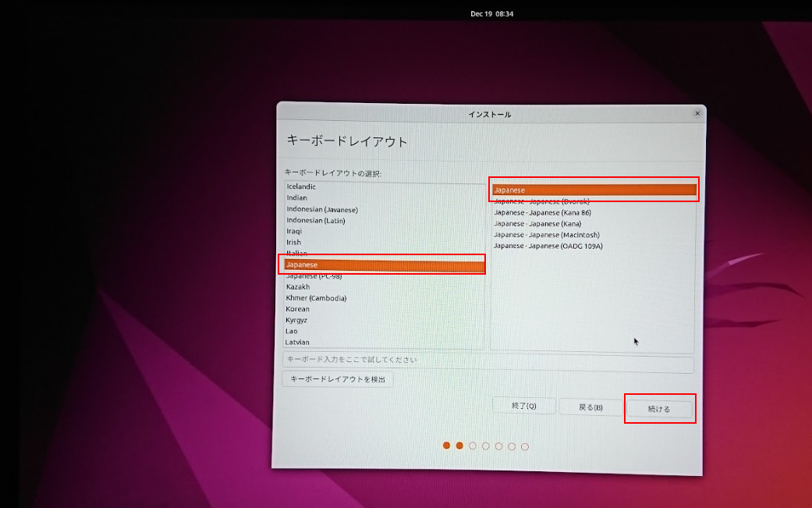Select Japanese variant in right list
Viewport: 812px width, 508px height.
[x=594, y=190]
